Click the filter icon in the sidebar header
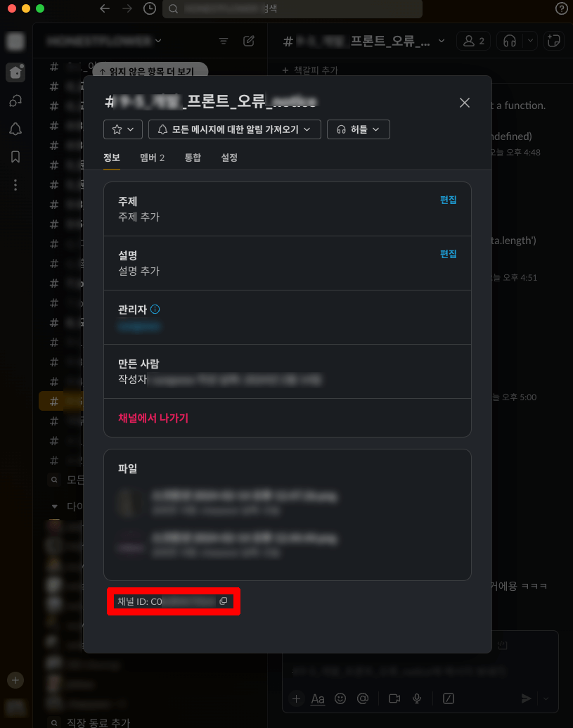This screenshot has width=573, height=728. pyautogui.click(x=224, y=41)
